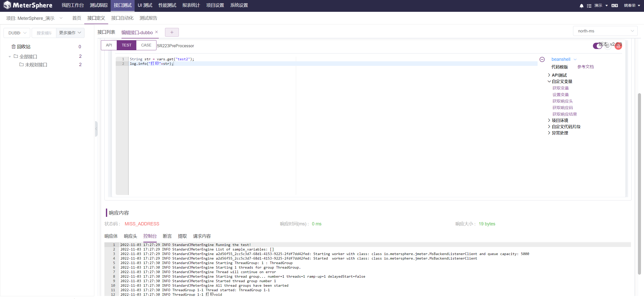This screenshot has height=299, width=644.
Task: Delete the script with the red trash icon
Action: pyautogui.click(x=619, y=46)
